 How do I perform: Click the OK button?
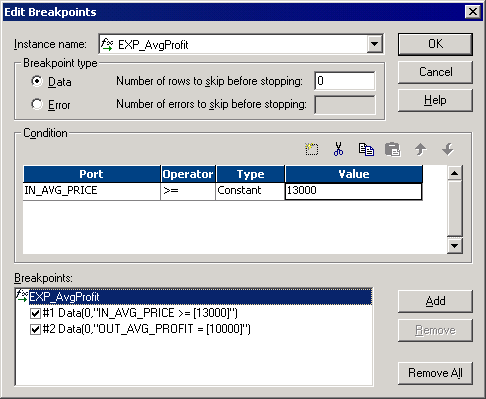435,44
